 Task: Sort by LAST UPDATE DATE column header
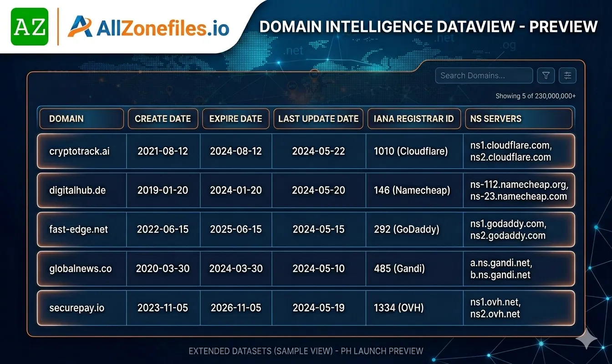(318, 119)
